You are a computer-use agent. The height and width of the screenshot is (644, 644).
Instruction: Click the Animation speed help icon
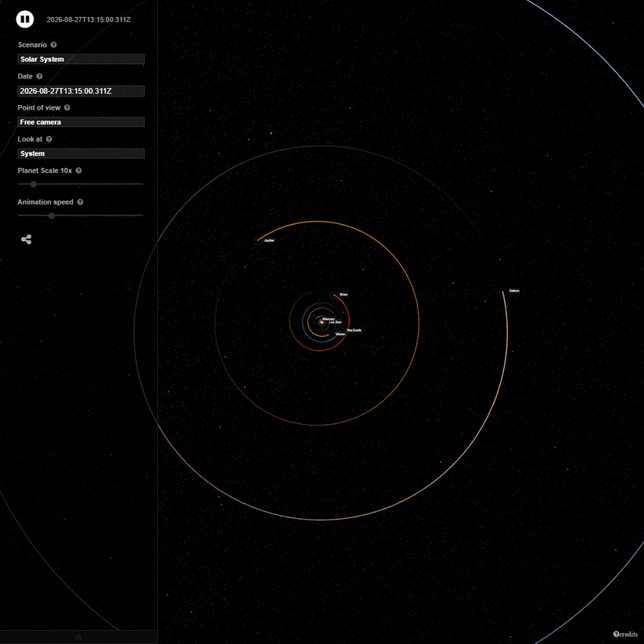pos(79,202)
